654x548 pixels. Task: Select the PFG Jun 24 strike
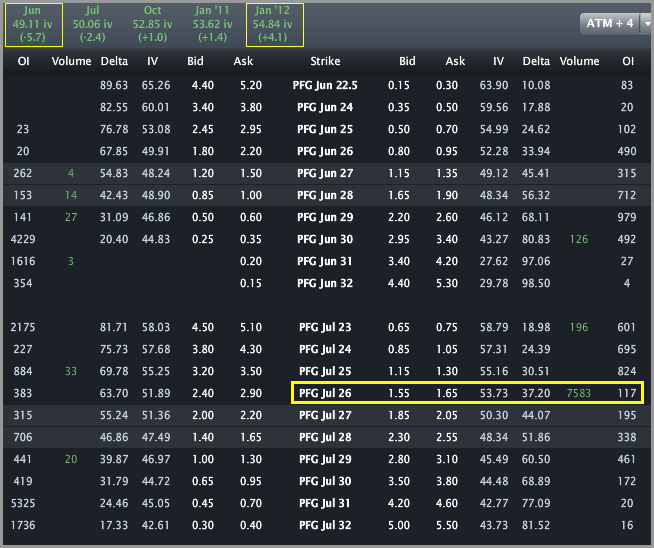325,108
